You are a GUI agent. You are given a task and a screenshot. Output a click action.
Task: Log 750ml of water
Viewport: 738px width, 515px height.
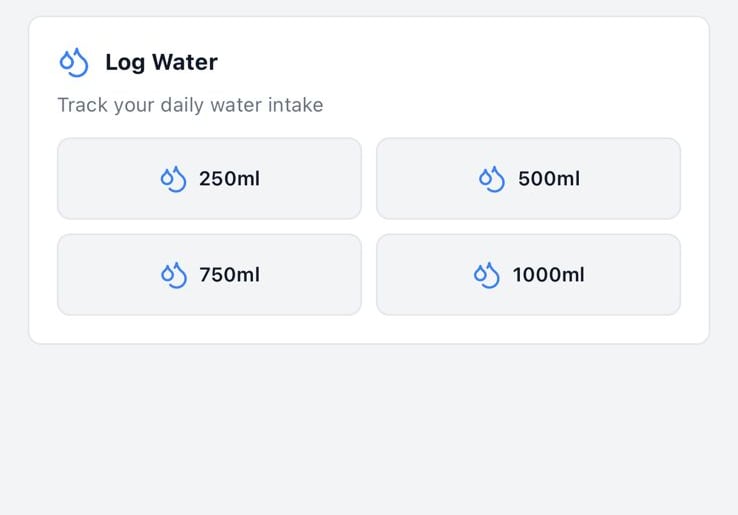tap(209, 275)
